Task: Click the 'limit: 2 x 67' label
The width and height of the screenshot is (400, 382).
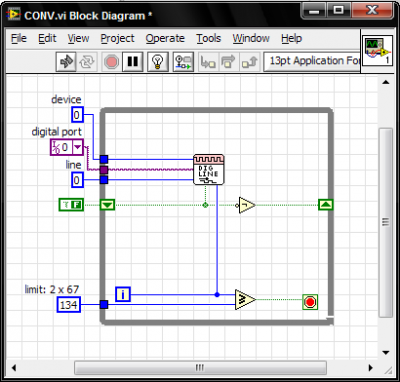Action: tap(52, 289)
